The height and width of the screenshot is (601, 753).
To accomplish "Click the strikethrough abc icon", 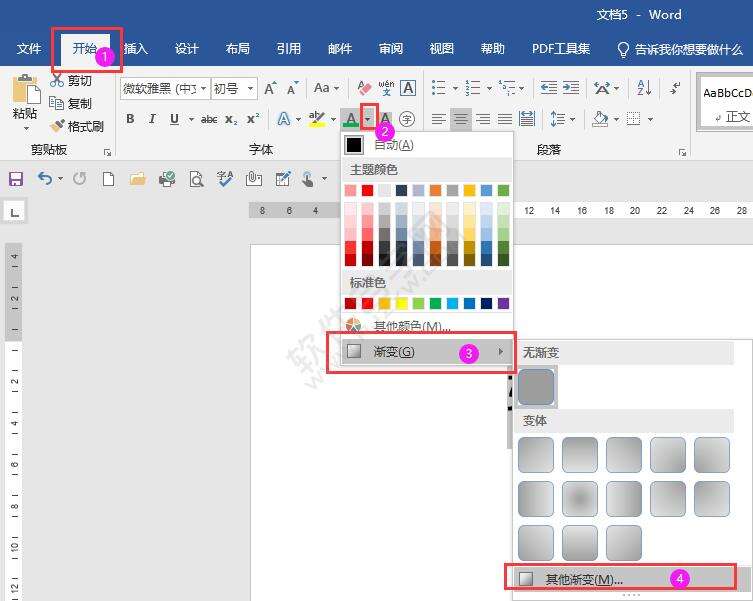I will (x=209, y=119).
